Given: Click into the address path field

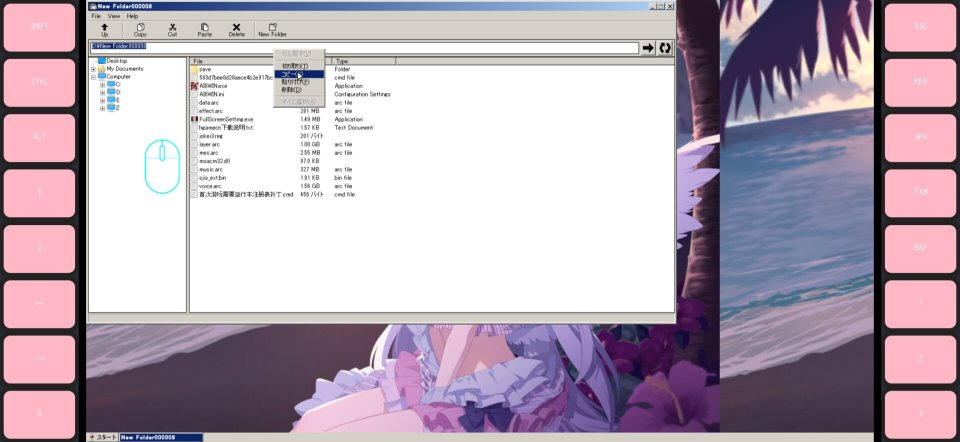Looking at the screenshot, I should 364,48.
